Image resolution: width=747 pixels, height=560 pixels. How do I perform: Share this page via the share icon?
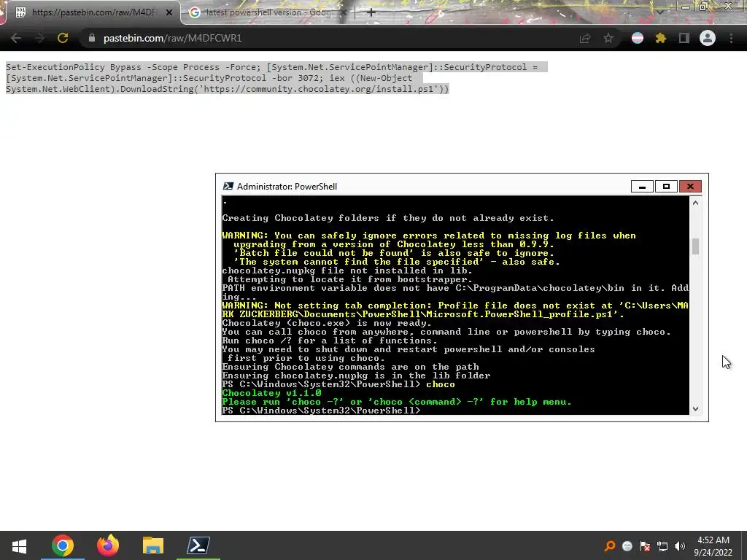pos(585,38)
